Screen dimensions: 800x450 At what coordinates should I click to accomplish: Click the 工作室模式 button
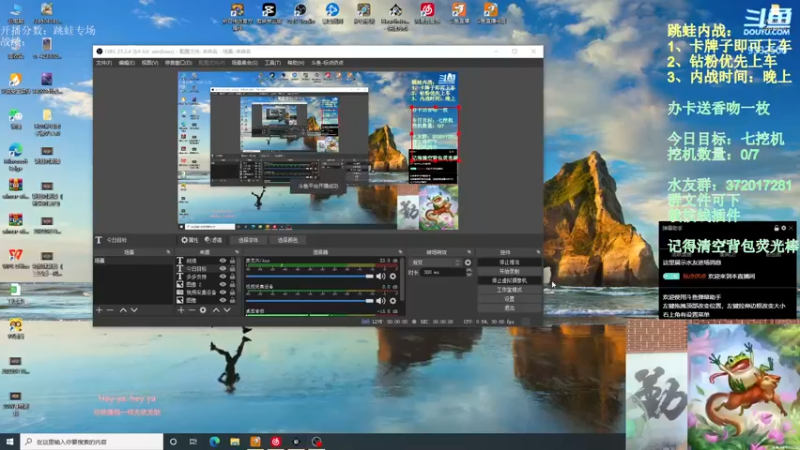(509, 290)
